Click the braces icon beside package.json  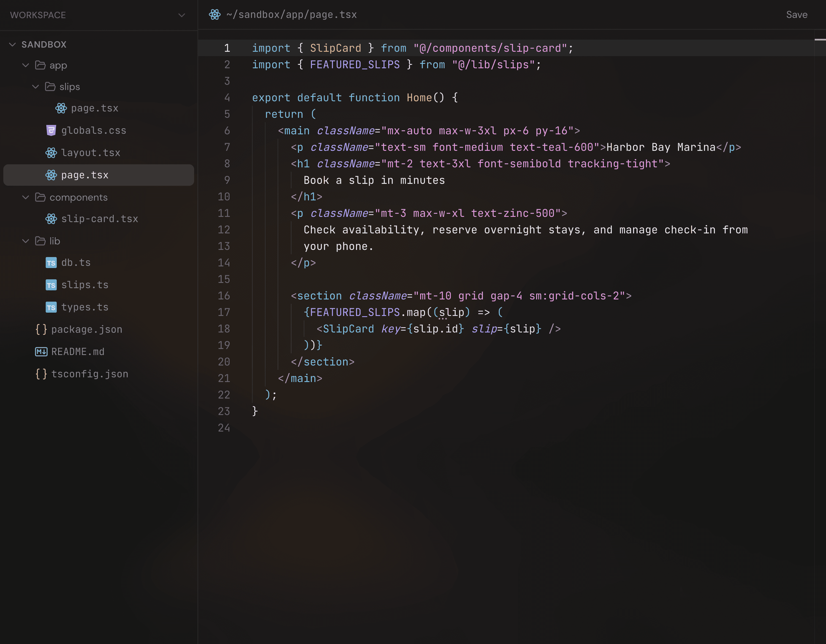(41, 329)
